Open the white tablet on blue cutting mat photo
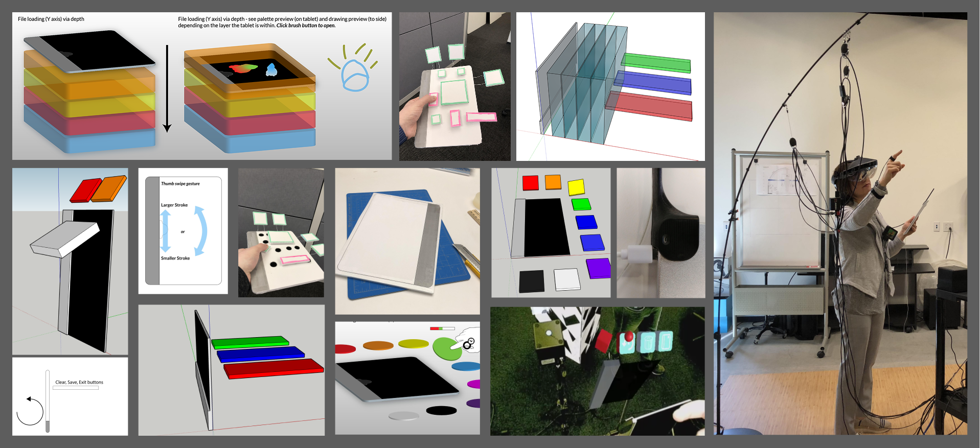 [407, 241]
